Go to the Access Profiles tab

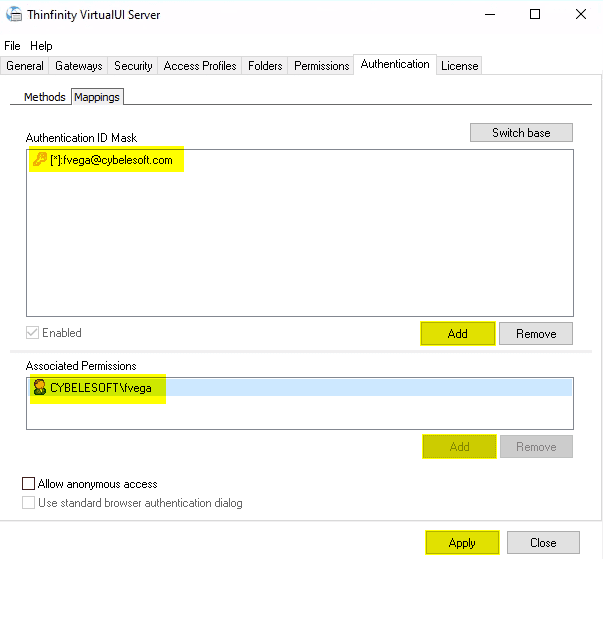pyautogui.click(x=200, y=66)
